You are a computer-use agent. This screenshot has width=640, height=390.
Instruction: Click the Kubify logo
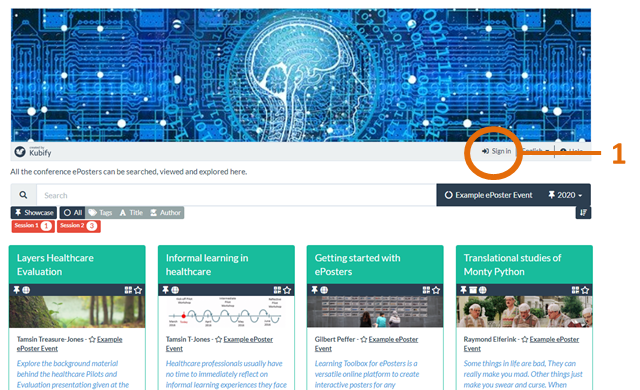(x=33, y=152)
